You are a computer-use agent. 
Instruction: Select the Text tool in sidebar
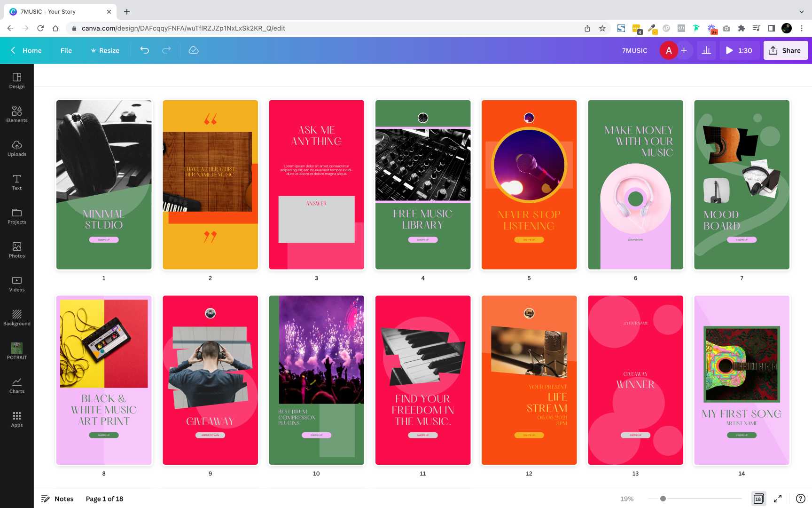point(17,182)
